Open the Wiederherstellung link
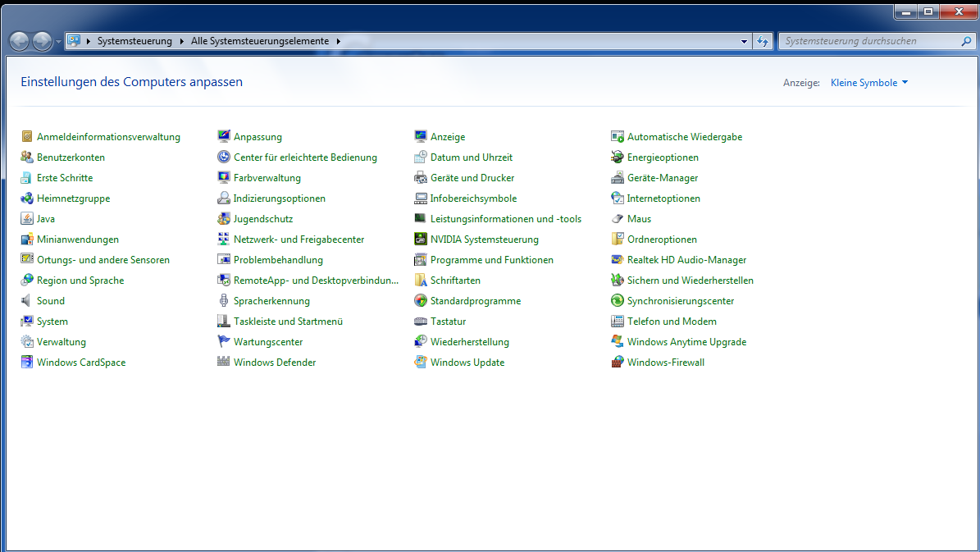This screenshot has width=980, height=552. click(469, 341)
